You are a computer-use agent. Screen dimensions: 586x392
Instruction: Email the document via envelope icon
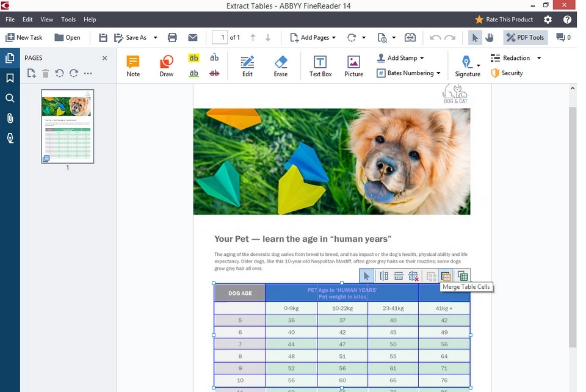click(193, 37)
